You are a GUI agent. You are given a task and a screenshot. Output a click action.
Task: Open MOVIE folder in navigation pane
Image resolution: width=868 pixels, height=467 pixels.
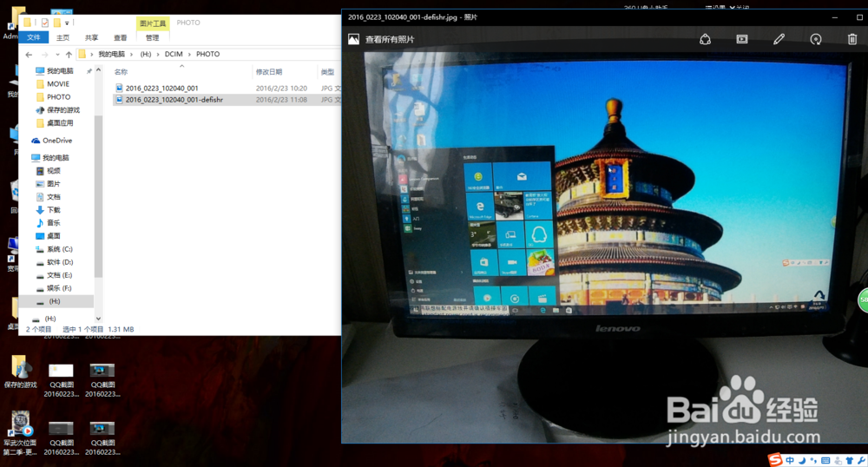tap(57, 83)
